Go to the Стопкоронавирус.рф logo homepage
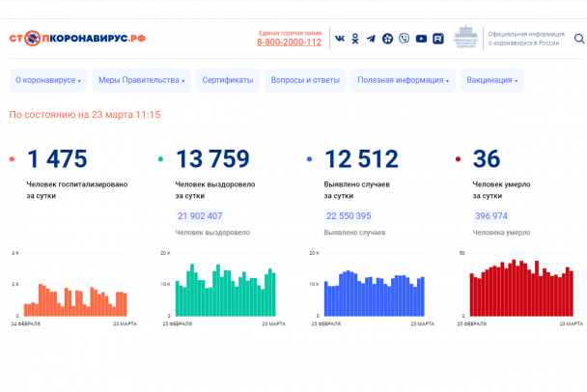 tap(78, 39)
